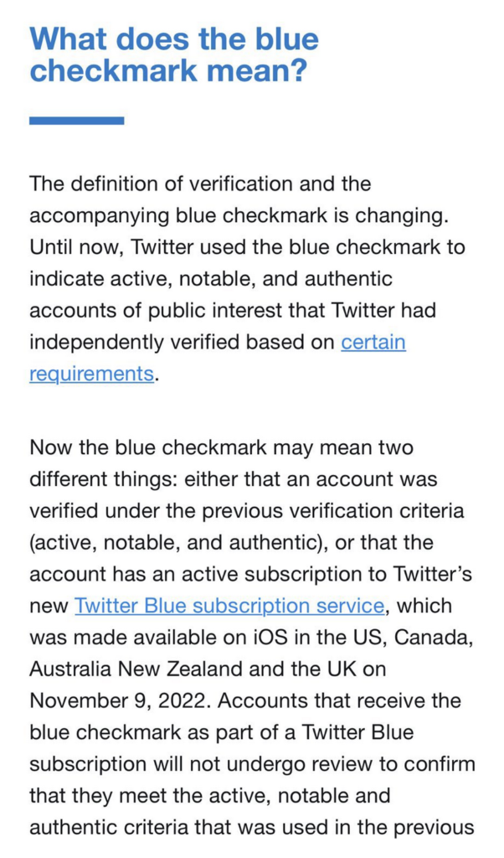Click the line starting 'Until now, Twitter used'
The image size is (504, 858).
click(x=247, y=247)
